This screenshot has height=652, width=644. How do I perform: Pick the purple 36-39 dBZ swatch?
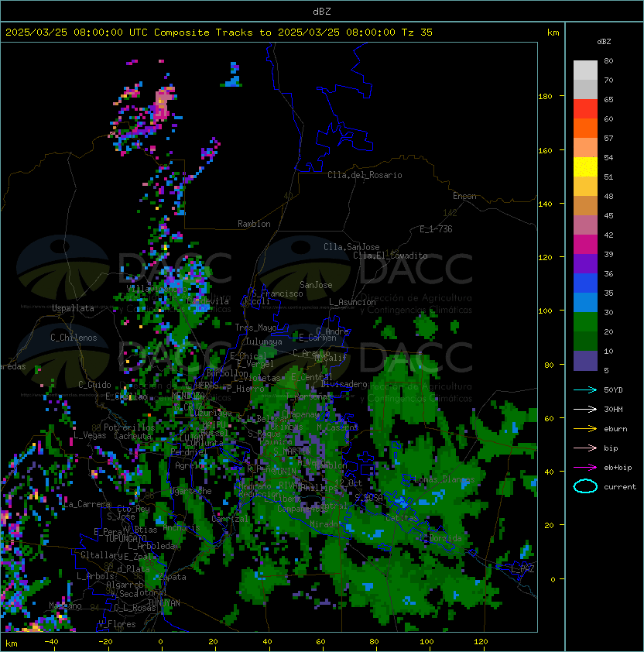(x=585, y=263)
